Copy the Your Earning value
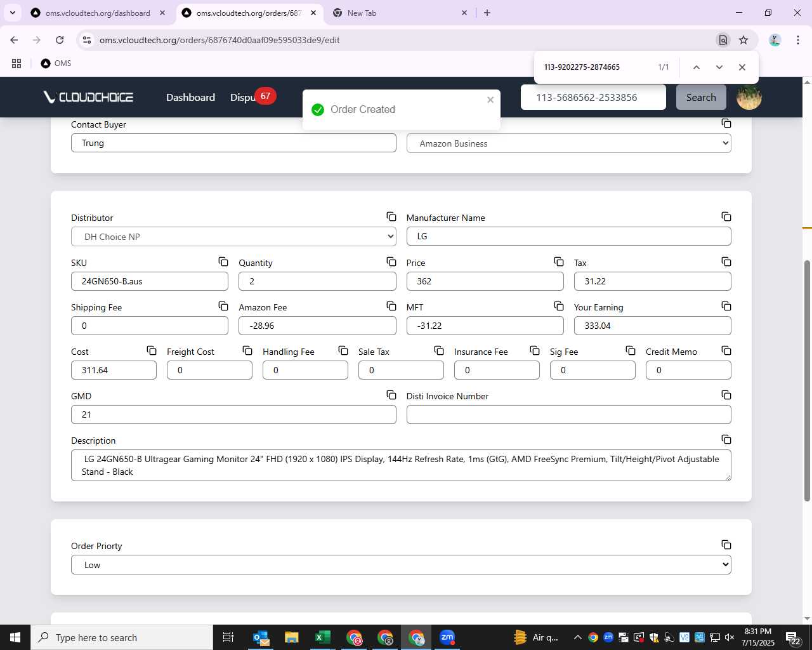Viewport: 812px width, 650px height. pos(726,306)
